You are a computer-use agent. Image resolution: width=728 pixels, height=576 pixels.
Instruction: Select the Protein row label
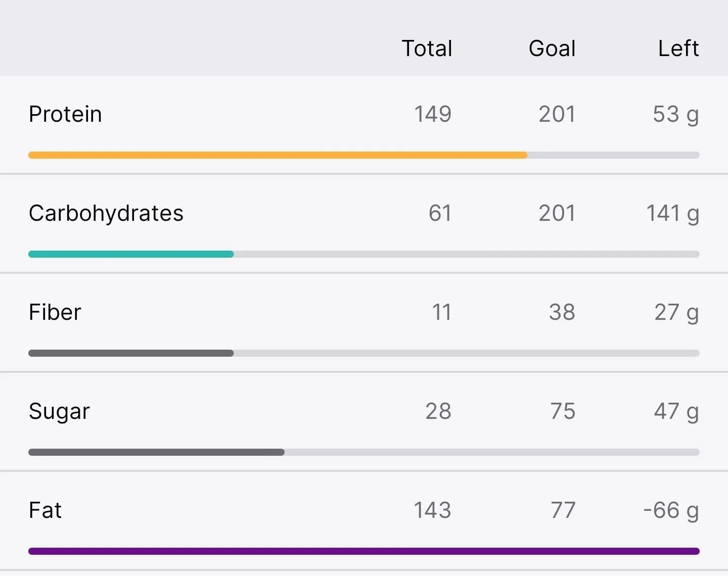pyautogui.click(x=65, y=114)
